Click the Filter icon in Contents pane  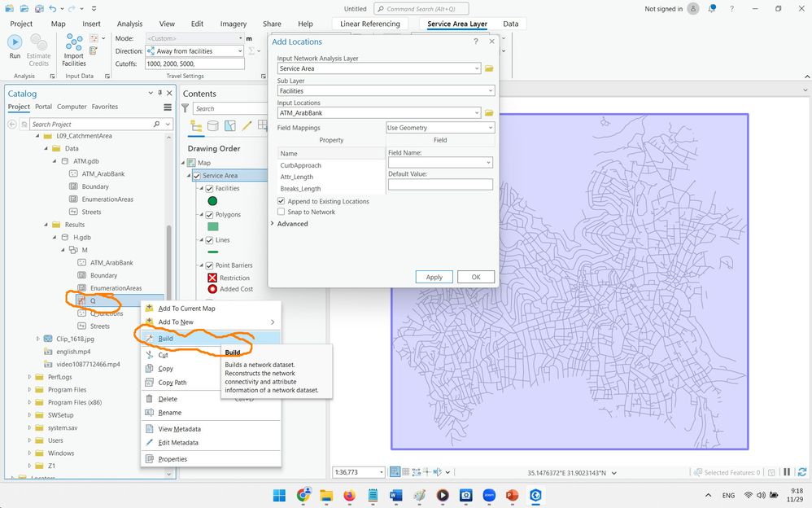click(x=186, y=108)
